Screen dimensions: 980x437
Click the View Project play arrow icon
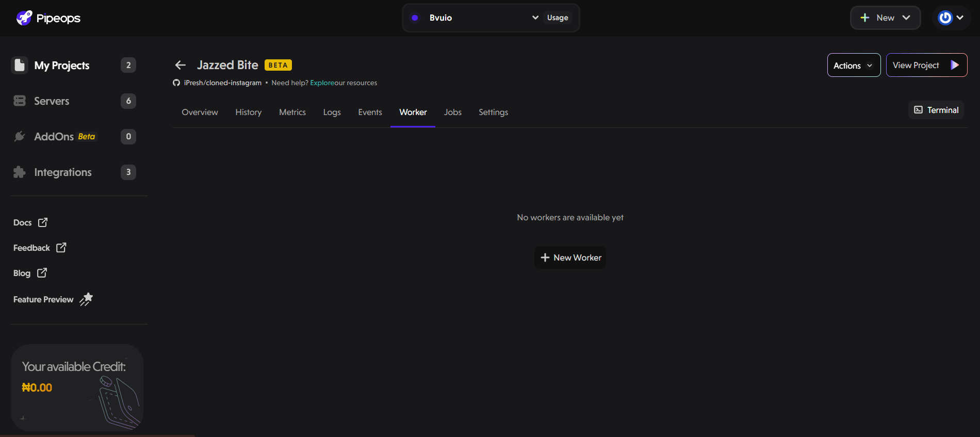[x=955, y=65]
